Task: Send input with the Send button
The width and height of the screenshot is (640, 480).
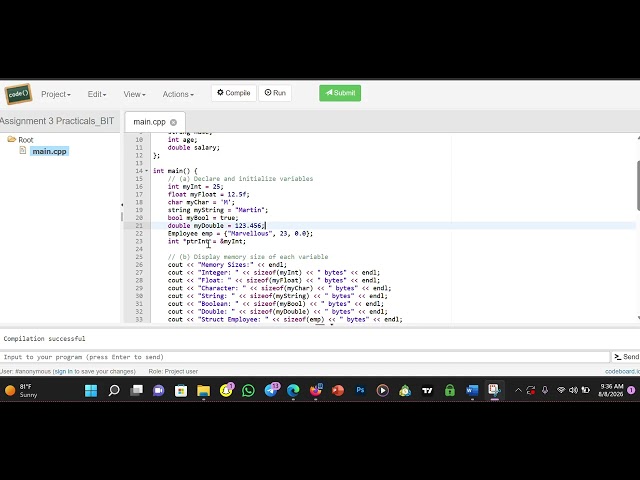Action: click(626, 357)
